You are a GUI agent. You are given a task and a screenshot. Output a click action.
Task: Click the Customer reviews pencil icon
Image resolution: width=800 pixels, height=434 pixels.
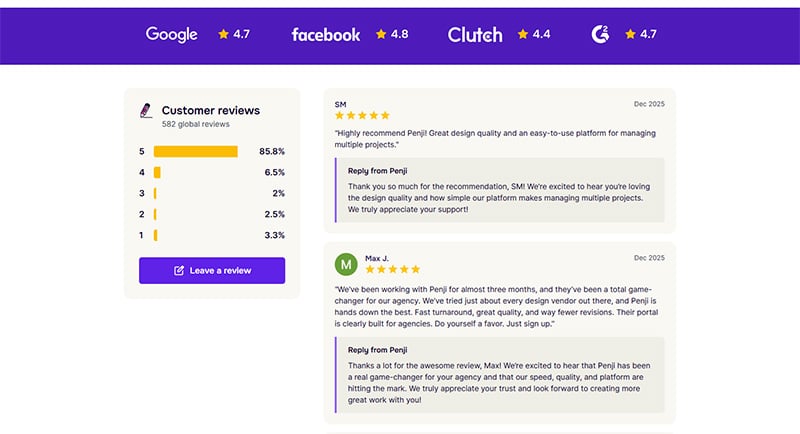[x=147, y=111]
